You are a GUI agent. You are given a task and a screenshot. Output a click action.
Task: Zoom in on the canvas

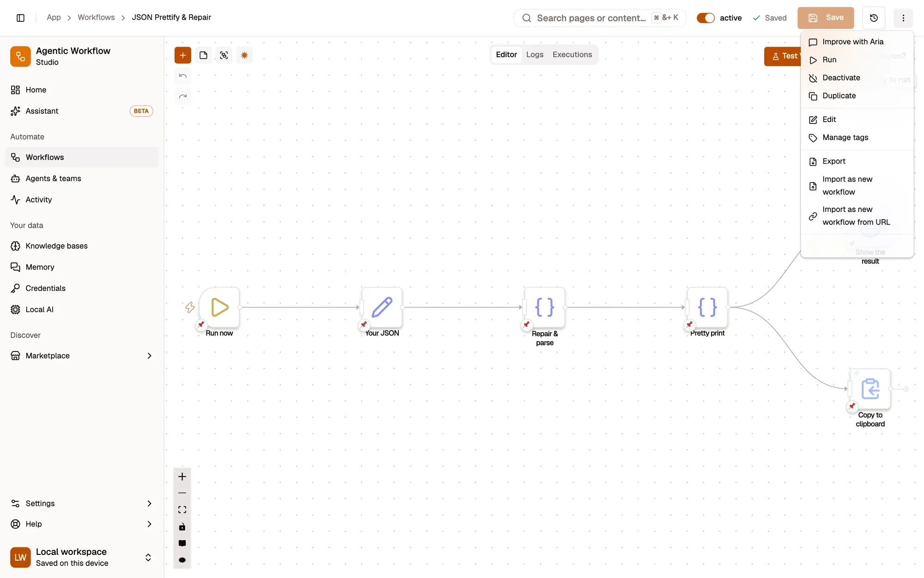pyautogui.click(x=182, y=476)
